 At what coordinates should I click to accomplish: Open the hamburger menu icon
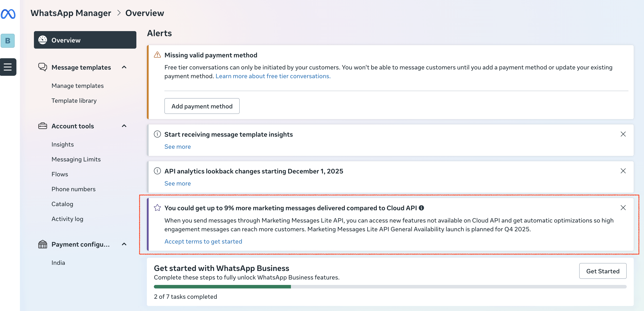pyautogui.click(x=8, y=67)
